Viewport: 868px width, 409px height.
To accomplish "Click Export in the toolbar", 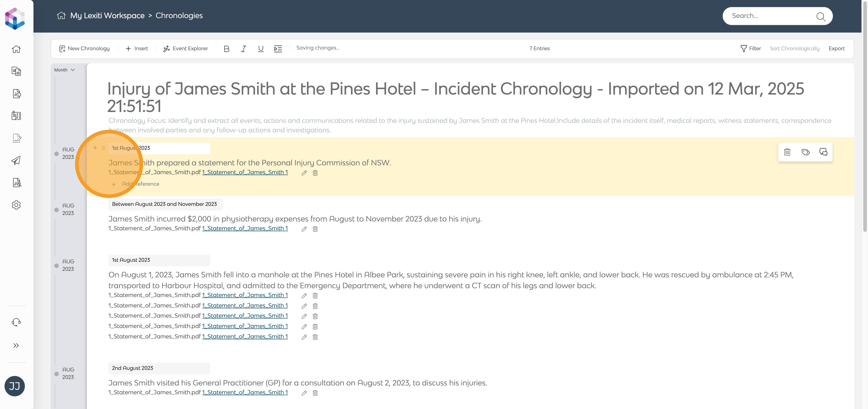I will [836, 49].
